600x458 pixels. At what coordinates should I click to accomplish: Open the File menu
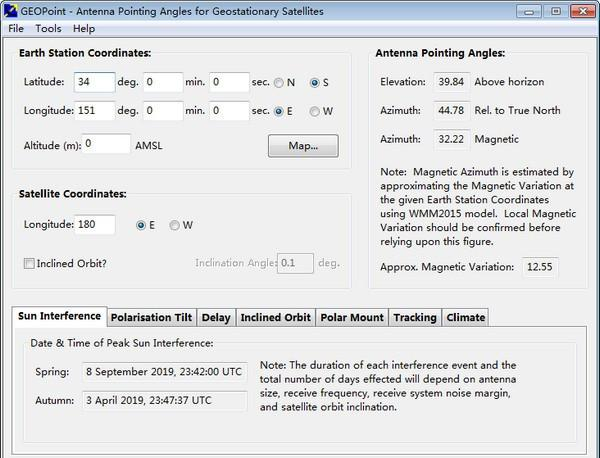coord(16,29)
